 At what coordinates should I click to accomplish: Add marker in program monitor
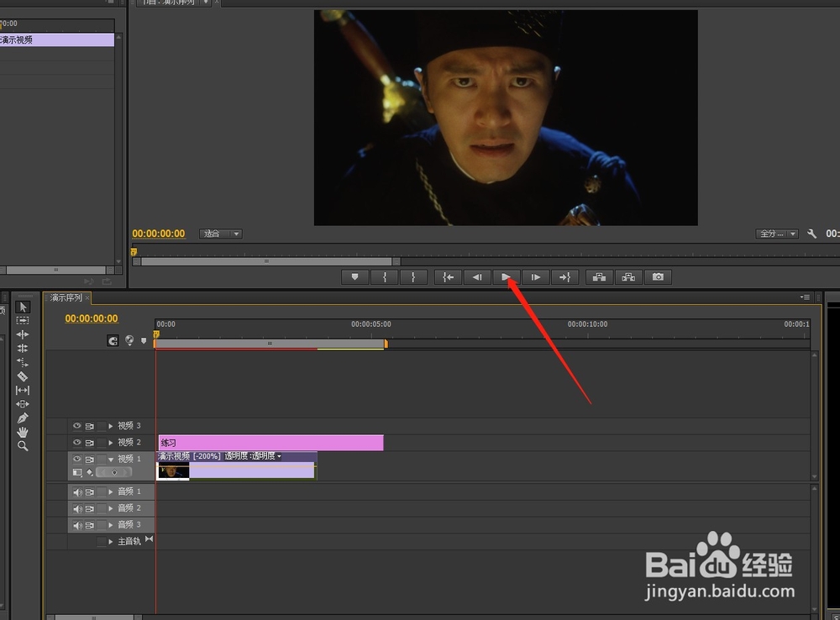click(x=354, y=277)
